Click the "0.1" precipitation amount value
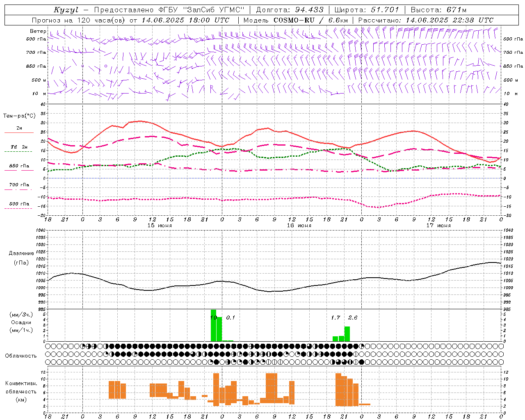Screen dimensions: 525x420 231,317
